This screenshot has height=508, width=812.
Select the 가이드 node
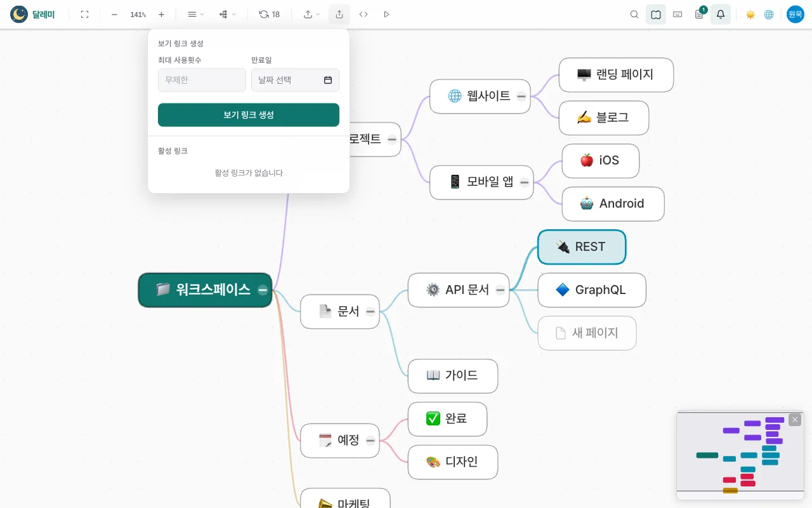[x=453, y=376]
